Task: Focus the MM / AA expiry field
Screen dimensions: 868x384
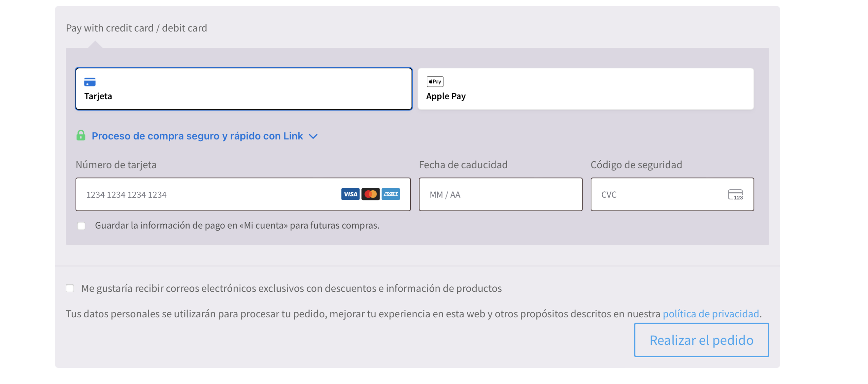Action: click(500, 194)
